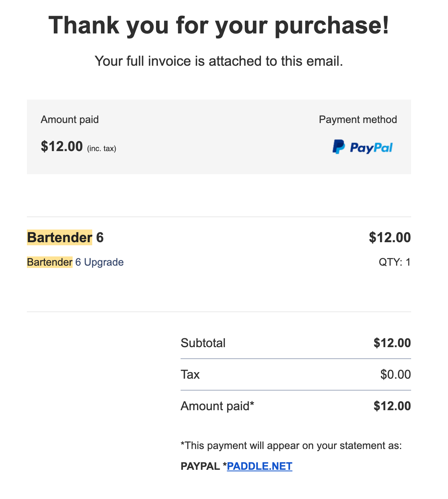448x499 pixels.
Task: Click the "Thank you for your purchase!" heading
Action: pos(219,25)
